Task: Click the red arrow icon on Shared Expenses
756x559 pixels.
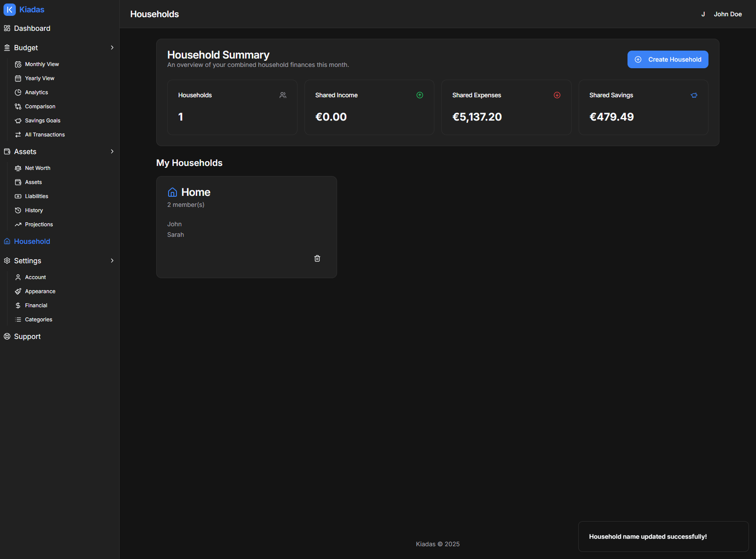Action: [557, 95]
